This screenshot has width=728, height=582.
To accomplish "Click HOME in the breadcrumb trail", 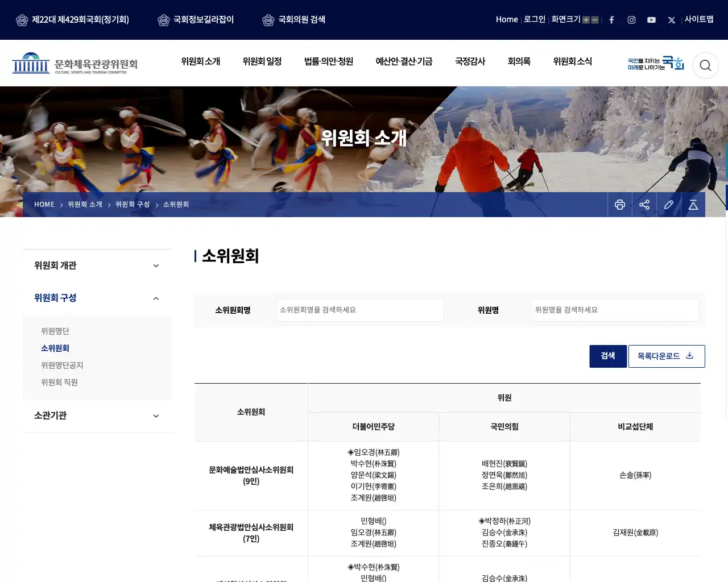I will point(44,205).
